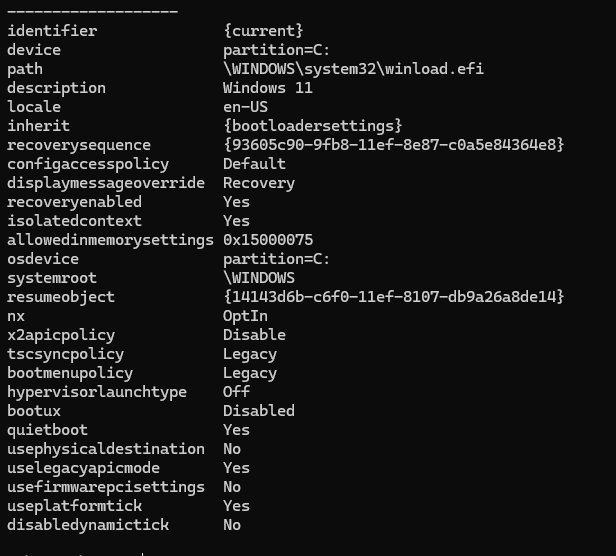This screenshot has width=616, height=556.
Task: Click the bootux Disabled value
Action: 258,411
